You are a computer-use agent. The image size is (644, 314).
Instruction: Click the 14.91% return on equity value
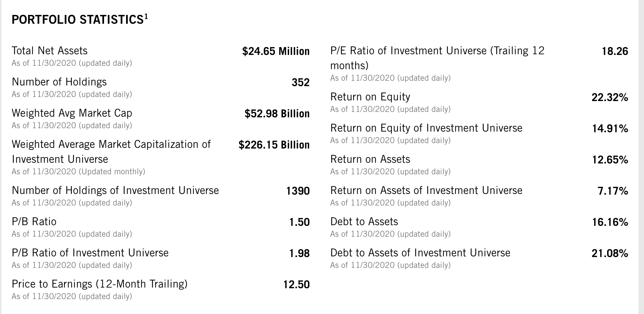coord(610,129)
